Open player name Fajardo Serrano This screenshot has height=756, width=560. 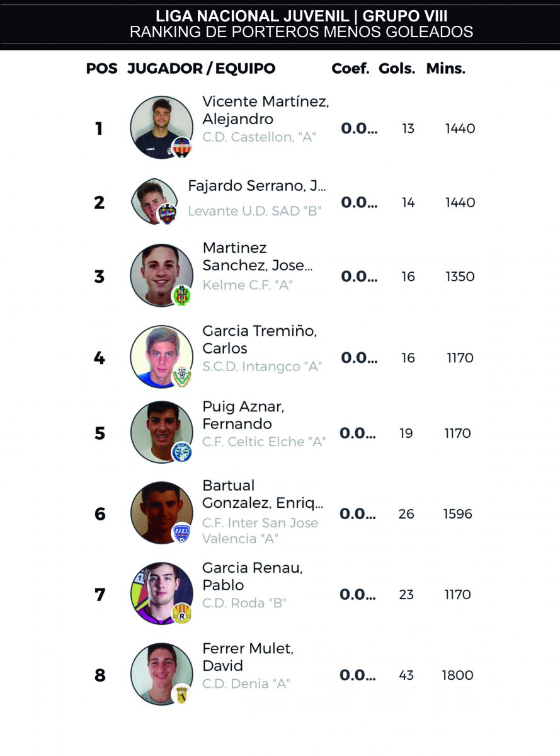point(257,186)
